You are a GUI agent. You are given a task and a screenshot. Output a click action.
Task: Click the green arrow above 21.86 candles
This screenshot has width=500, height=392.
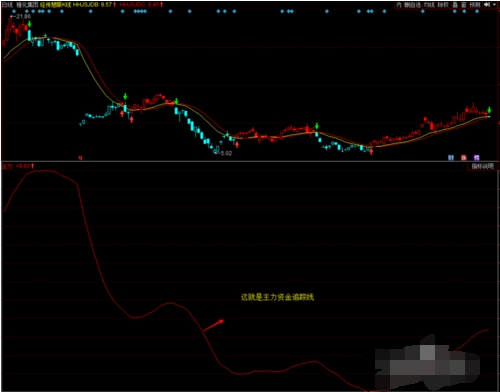[x=29, y=24]
